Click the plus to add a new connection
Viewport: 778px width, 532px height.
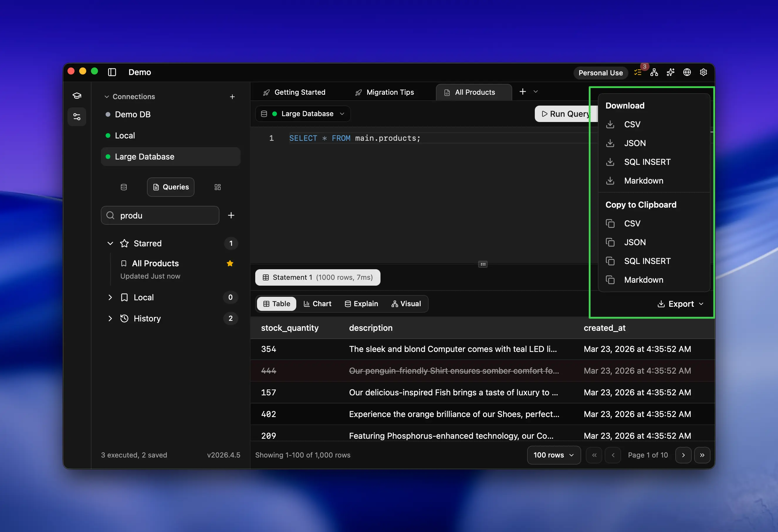click(232, 97)
